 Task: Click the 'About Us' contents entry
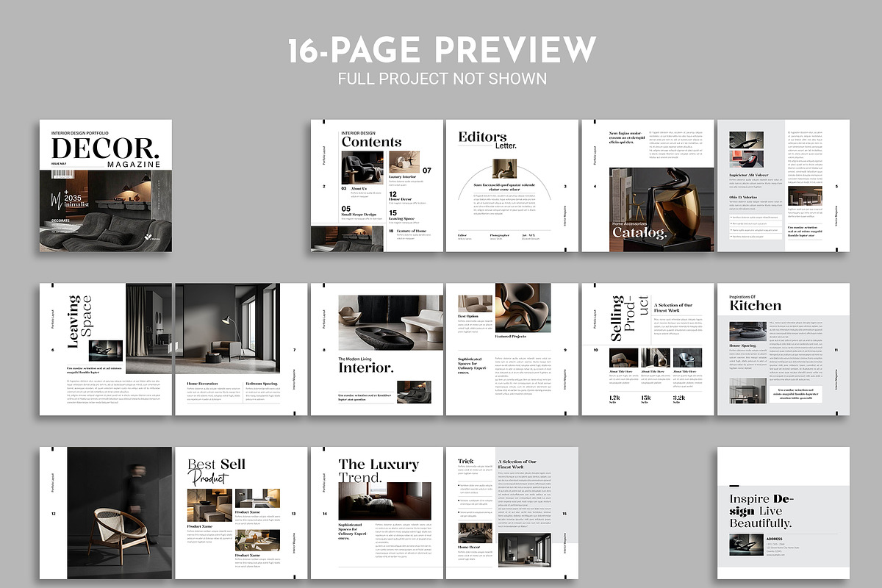point(359,188)
